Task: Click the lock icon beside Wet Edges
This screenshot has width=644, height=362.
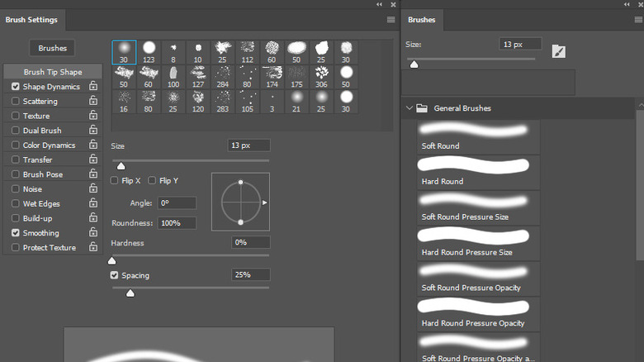Action: click(x=93, y=204)
